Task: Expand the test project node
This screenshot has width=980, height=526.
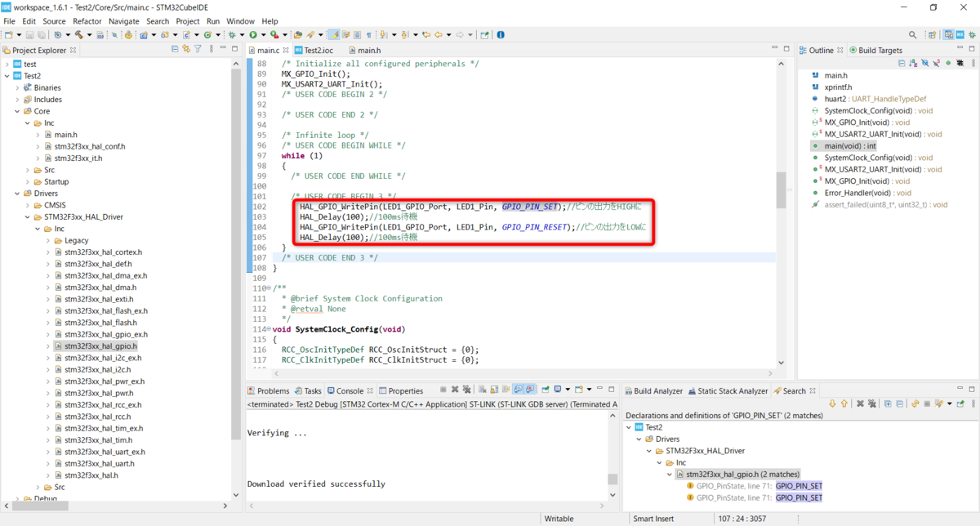Action: [x=7, y=64]
